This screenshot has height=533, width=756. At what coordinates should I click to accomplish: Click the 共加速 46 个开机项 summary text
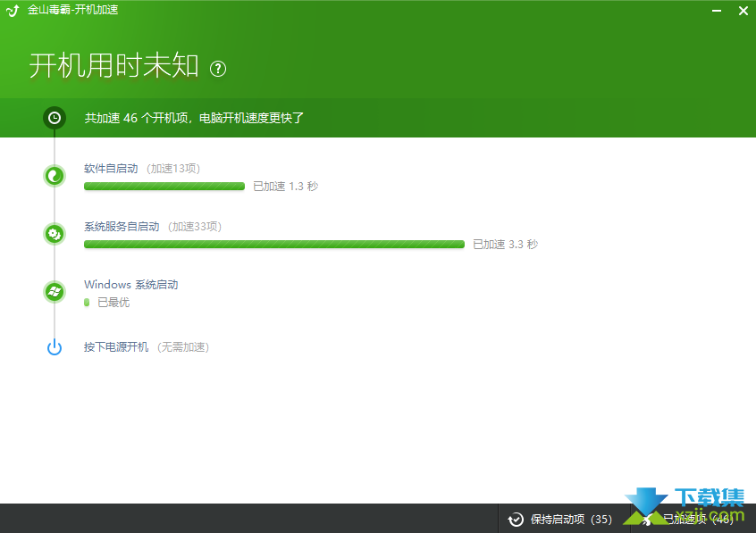[194, 118]
